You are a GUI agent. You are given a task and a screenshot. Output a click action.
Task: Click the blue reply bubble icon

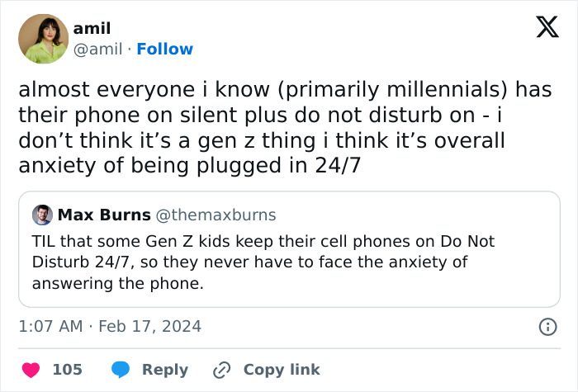121,370
